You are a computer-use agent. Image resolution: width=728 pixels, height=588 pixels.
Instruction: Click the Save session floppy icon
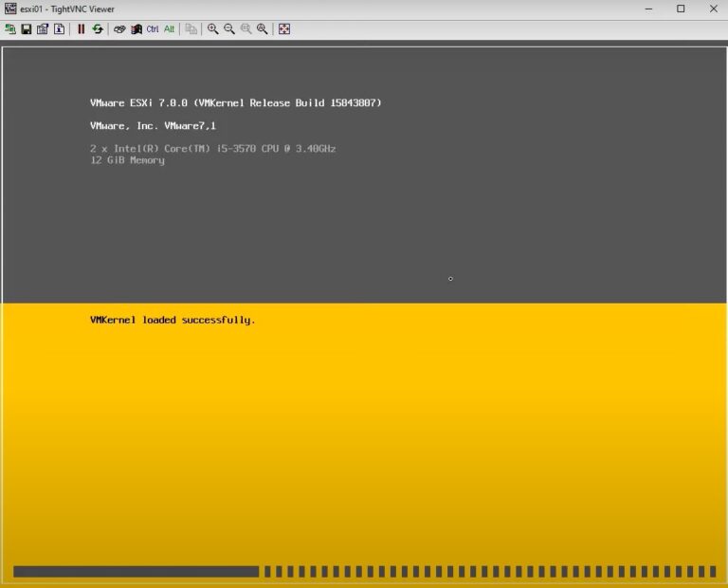point(27,29)
